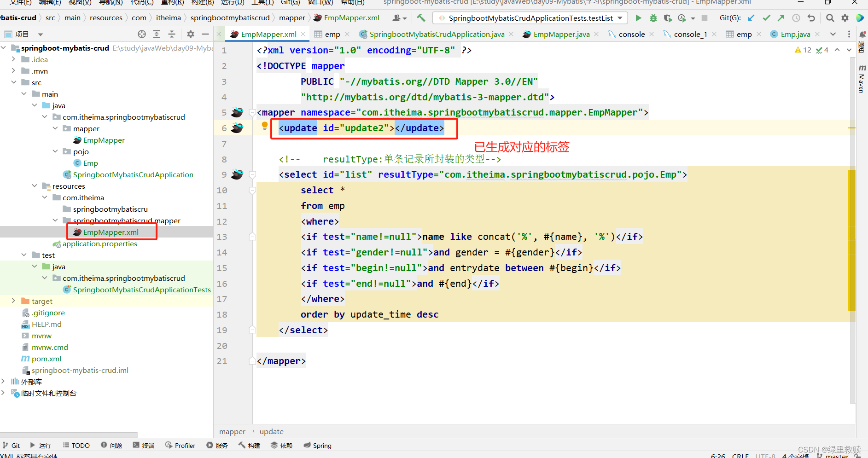Collapse the pojo folder in project tree
Image resolution: width=868 pixels, height=458 pixels.
55,151
